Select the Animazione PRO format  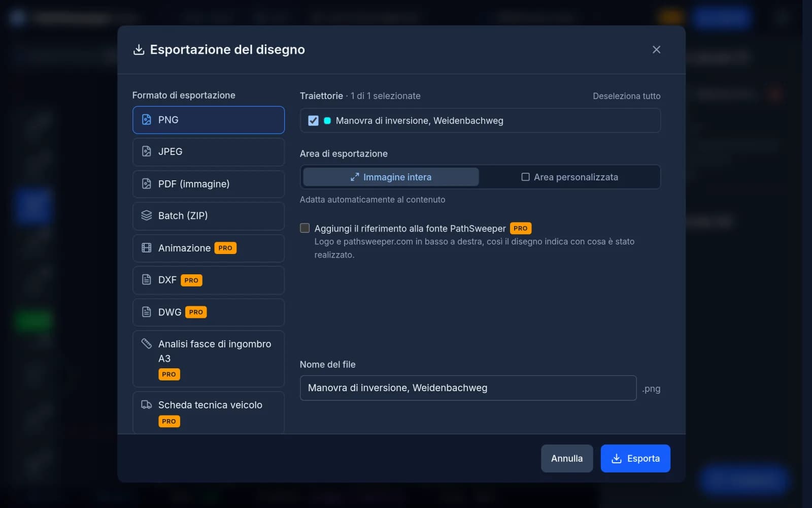coord(209,248)
